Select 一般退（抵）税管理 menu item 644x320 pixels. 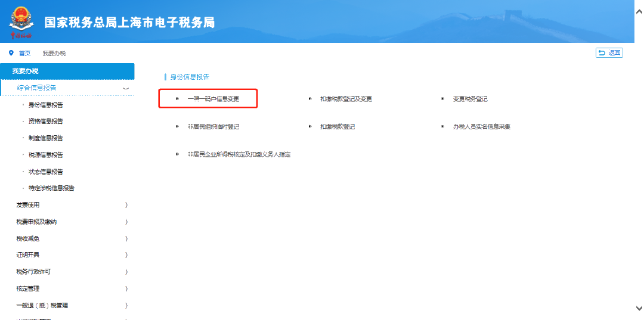pos(42,306)
